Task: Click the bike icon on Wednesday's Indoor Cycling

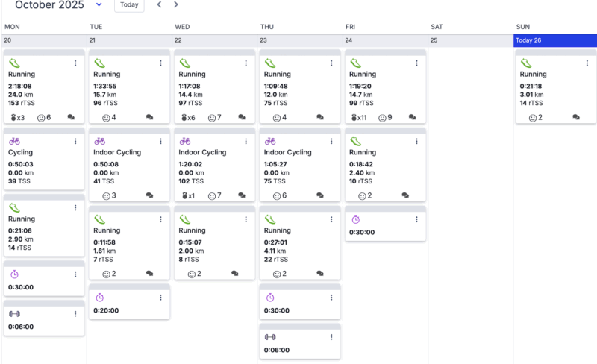Action: pos(185,141)
